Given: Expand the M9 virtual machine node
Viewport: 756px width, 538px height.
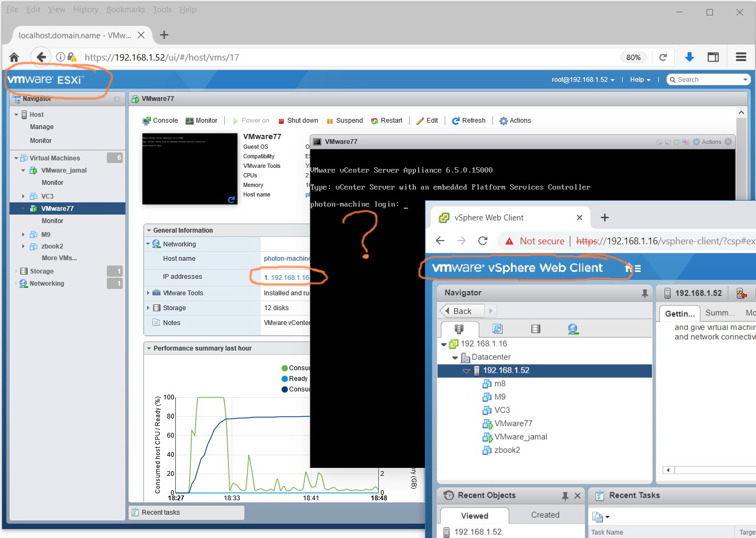Looking at the screenshot, I should pyautogui.click(x=23, y=235).
